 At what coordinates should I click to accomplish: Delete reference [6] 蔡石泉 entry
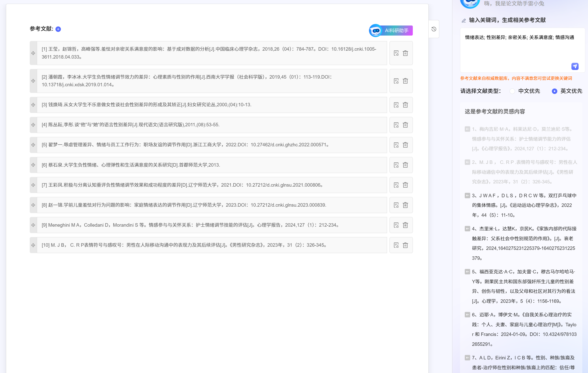pyautogui.click(x=405, y=165)
